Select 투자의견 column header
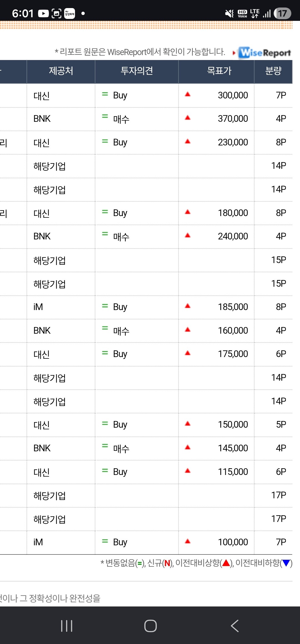 [x=137, y=71]
